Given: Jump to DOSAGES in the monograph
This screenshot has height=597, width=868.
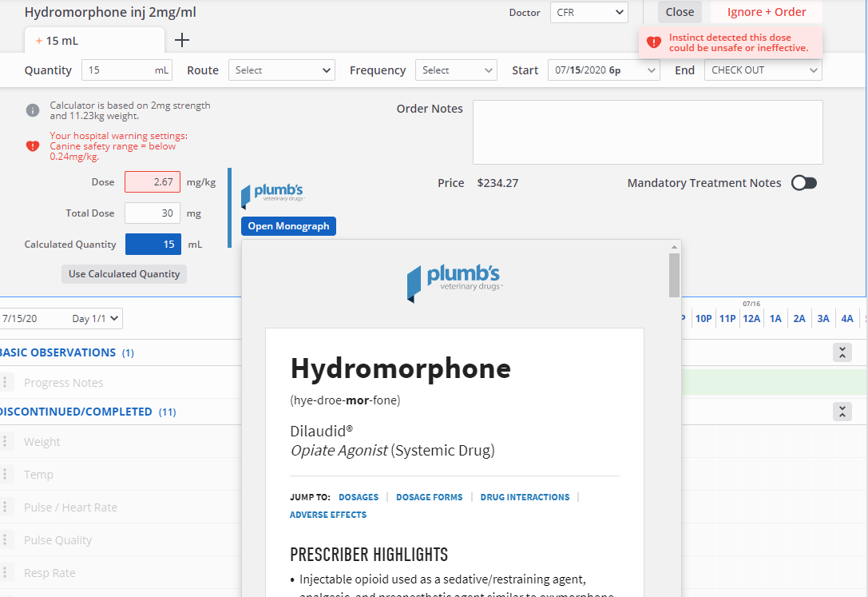Looking at the screenshot, I should [358, 496].
